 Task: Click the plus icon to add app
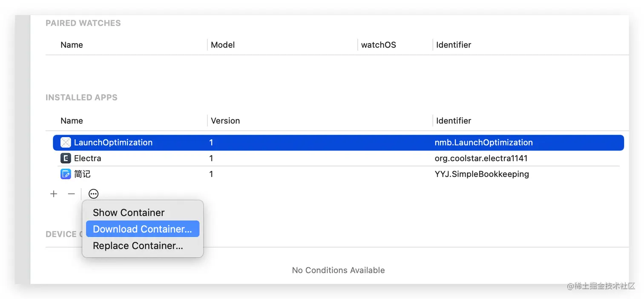point(54,194)
